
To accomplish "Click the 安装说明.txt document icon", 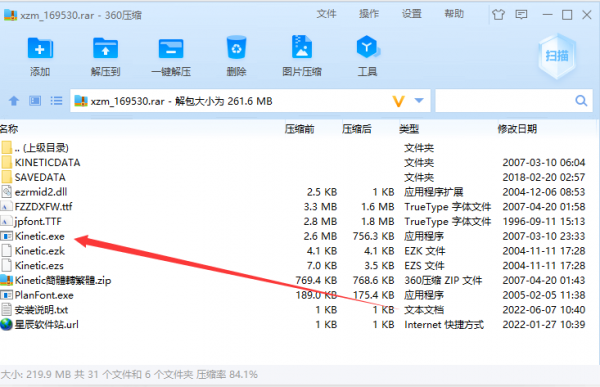I will point(6,310).
